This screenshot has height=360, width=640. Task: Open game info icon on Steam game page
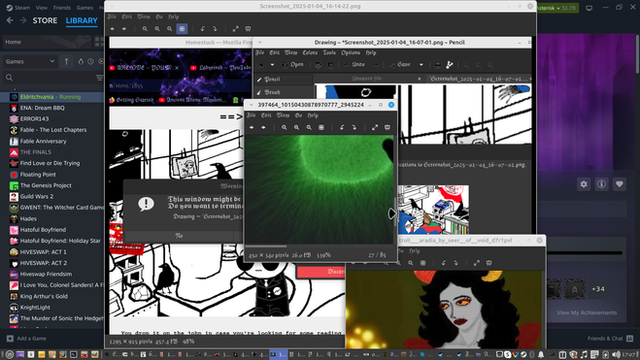pyautogui.click(x=601, y=184)
